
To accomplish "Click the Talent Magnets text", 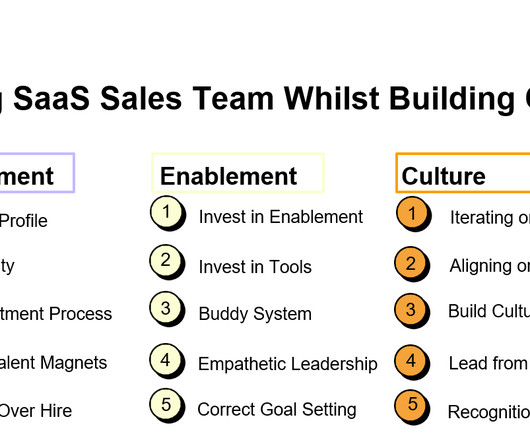I will 53,363.
